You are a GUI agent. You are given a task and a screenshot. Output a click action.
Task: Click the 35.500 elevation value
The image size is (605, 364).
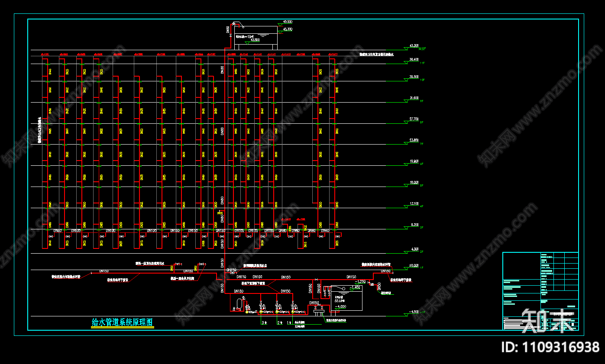click(414, 77)
